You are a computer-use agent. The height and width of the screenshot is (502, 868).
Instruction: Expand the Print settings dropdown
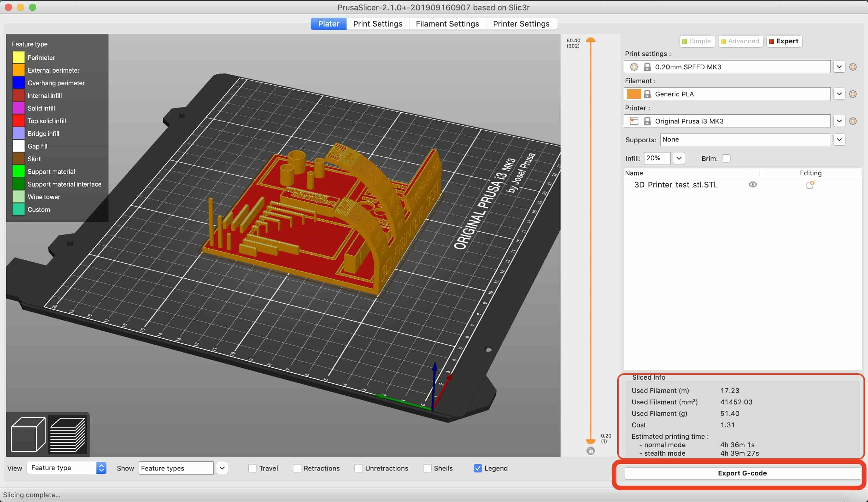click(x=839, y=66)
